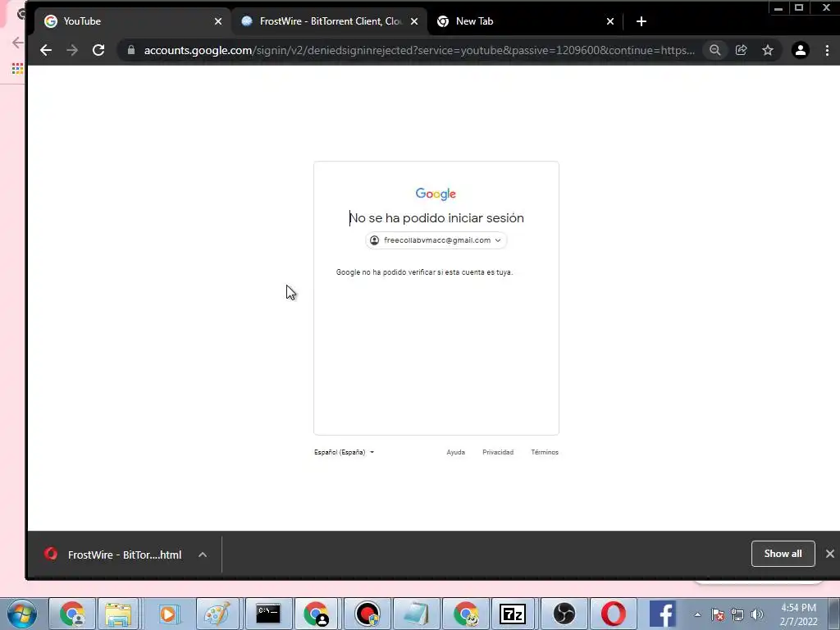This screenshot has height=630, width=840.
Task: Click the back arrow in the background window
Action: coord(18,43)
